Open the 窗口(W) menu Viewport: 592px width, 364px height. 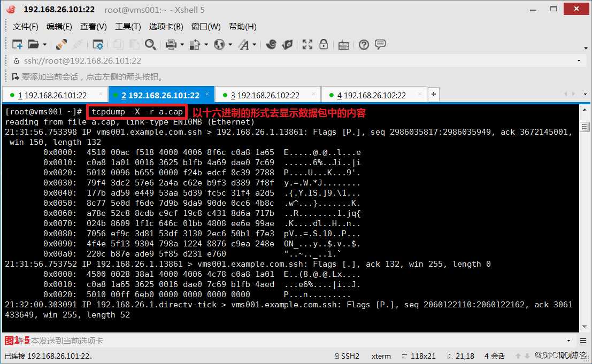(x=206, y=26)
